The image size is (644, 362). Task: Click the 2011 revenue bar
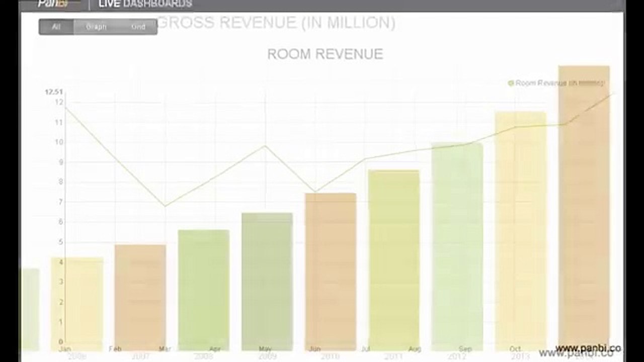[394, 260]
